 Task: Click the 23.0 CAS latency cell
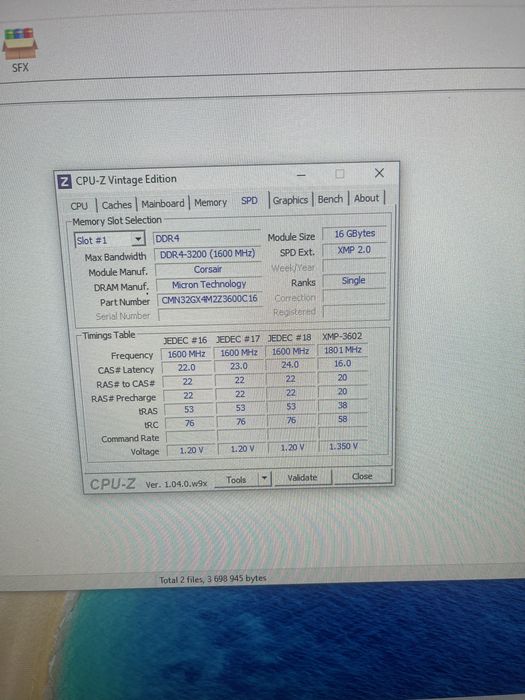point(239,366)
